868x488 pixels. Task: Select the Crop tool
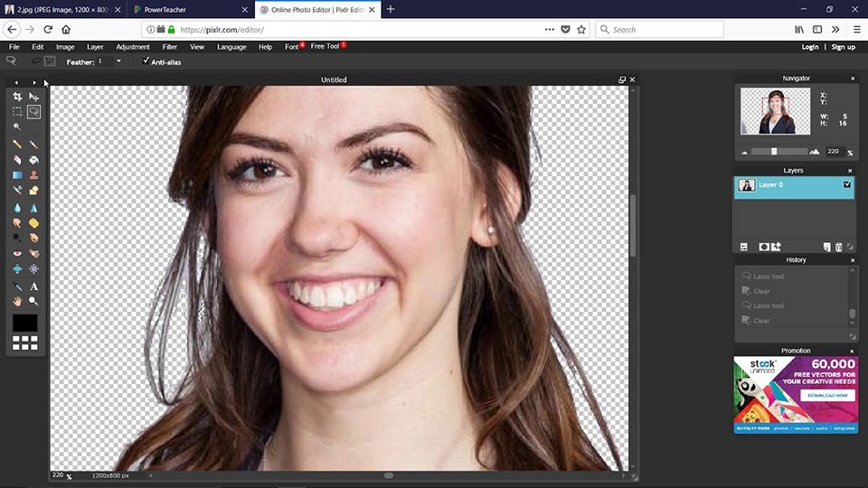[17, 97]
